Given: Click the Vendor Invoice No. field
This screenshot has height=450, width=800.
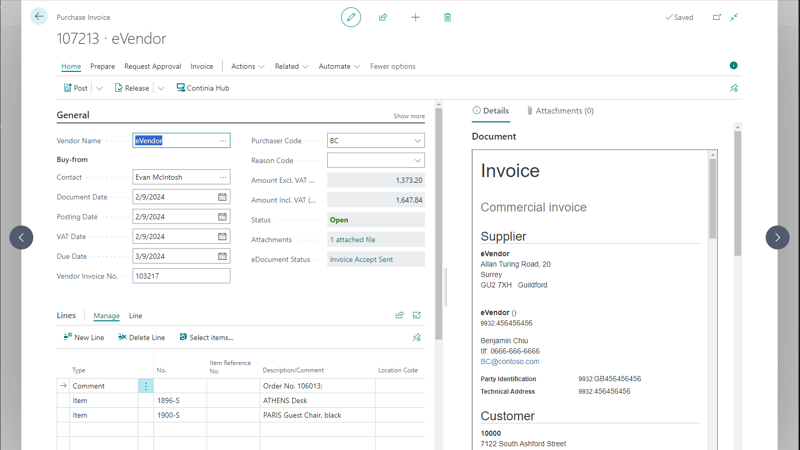Looking at the screenshot, I should click(x=181, y=276).
